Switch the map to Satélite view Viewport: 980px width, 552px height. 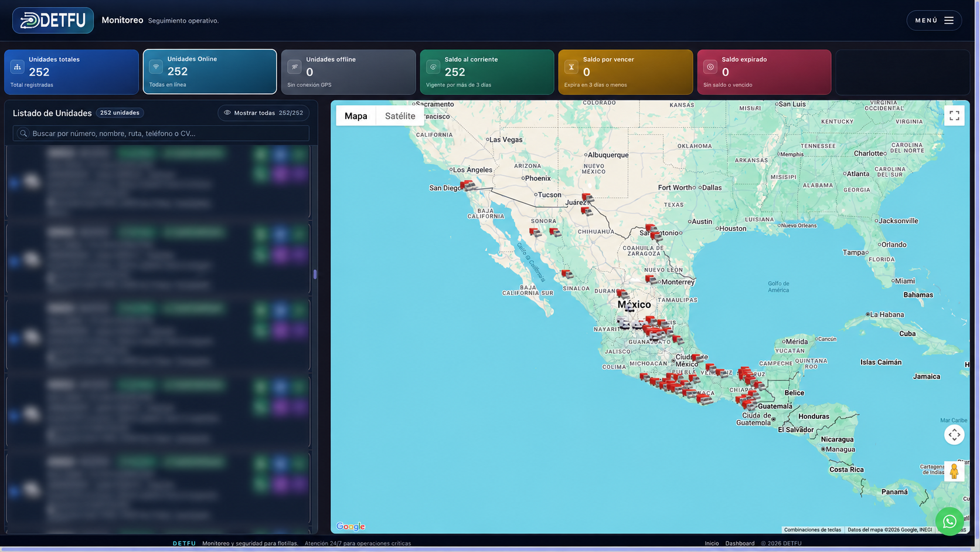400,116
